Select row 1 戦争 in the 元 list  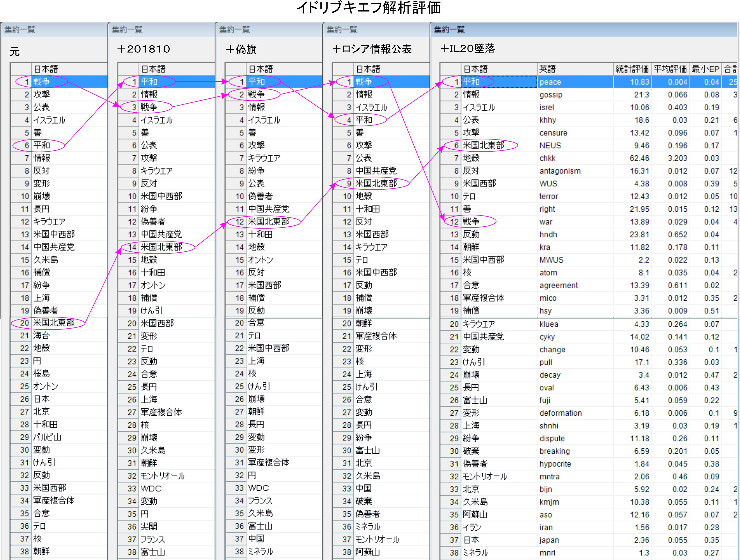[x=42, y=82]
